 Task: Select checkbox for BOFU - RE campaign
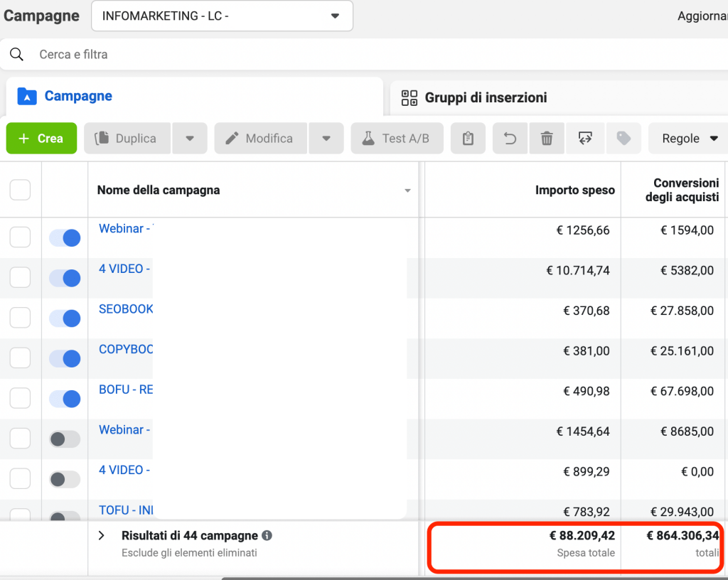[x=20, y=398]
